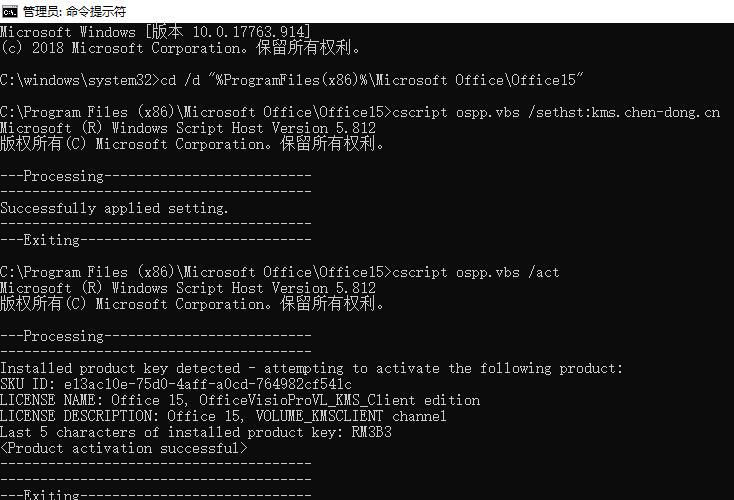Viewport: 734px width, 500px height.
Task: Click the 管理员: 命令提示符 window title
Action: point(74,11)
